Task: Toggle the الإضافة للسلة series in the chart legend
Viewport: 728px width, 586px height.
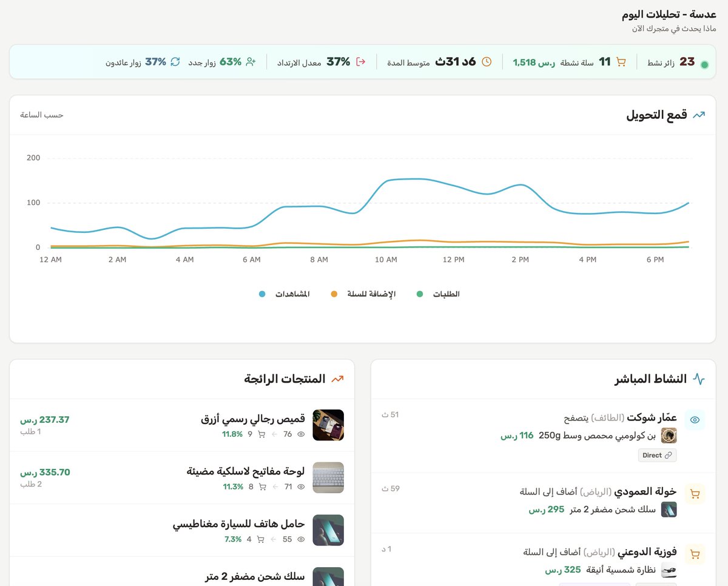Action: point(363,294)
